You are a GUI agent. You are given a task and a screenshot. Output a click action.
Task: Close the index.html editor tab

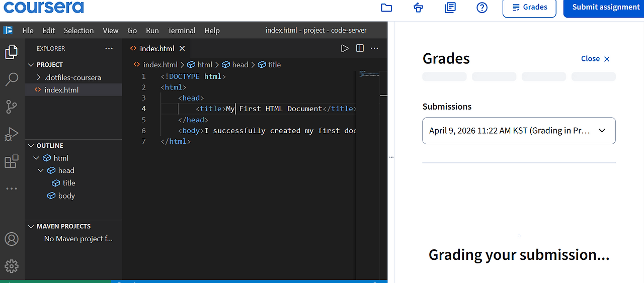(x=182, y=48)
